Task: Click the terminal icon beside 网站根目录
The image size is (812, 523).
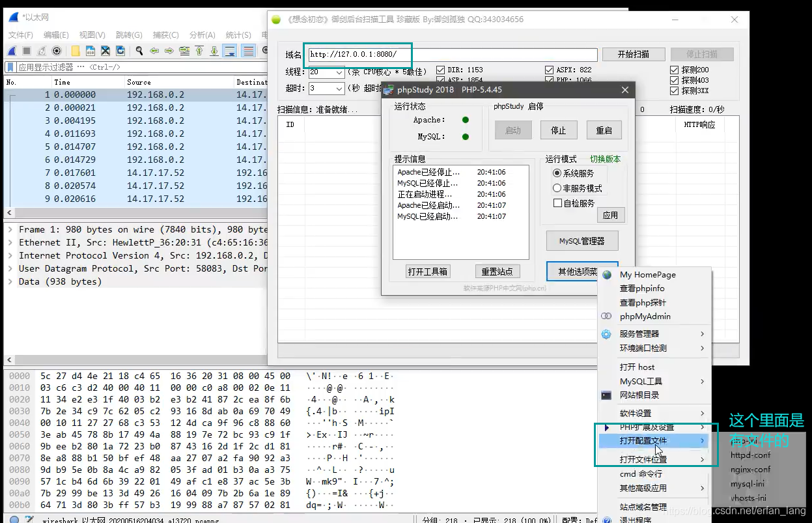Action: (606, 395)
